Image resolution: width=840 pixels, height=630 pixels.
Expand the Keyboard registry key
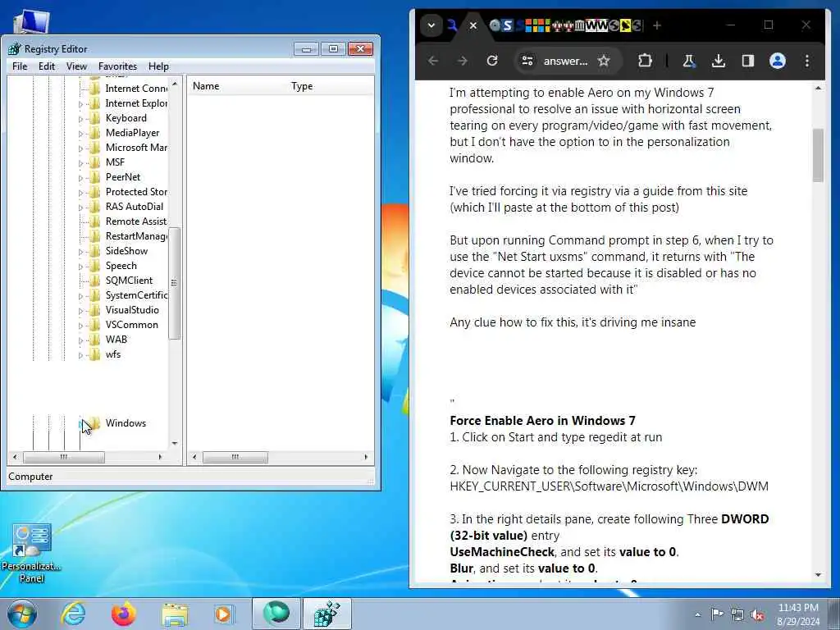(81, 119)
